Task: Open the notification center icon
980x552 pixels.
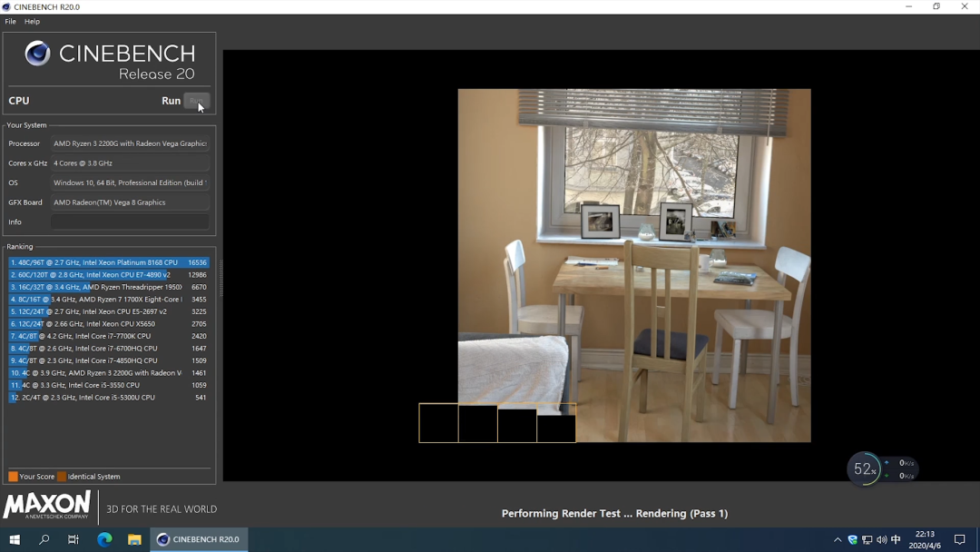Action: coord(959,539)
